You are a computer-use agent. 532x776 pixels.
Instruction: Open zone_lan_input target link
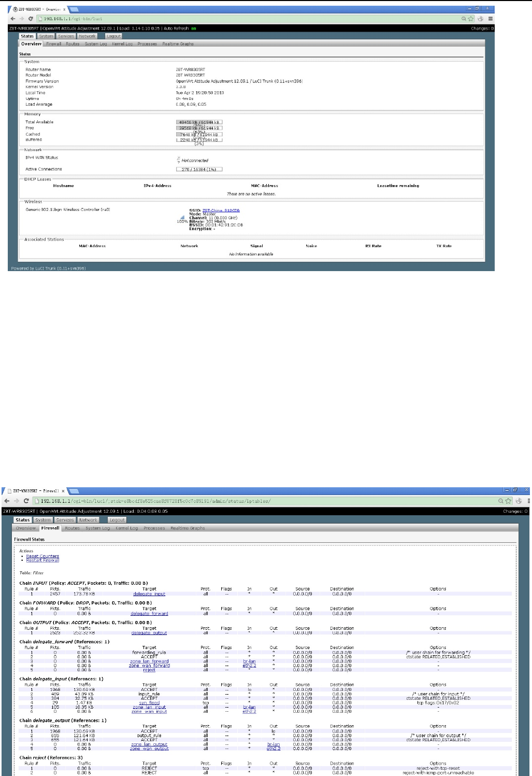tap(149, 707)
